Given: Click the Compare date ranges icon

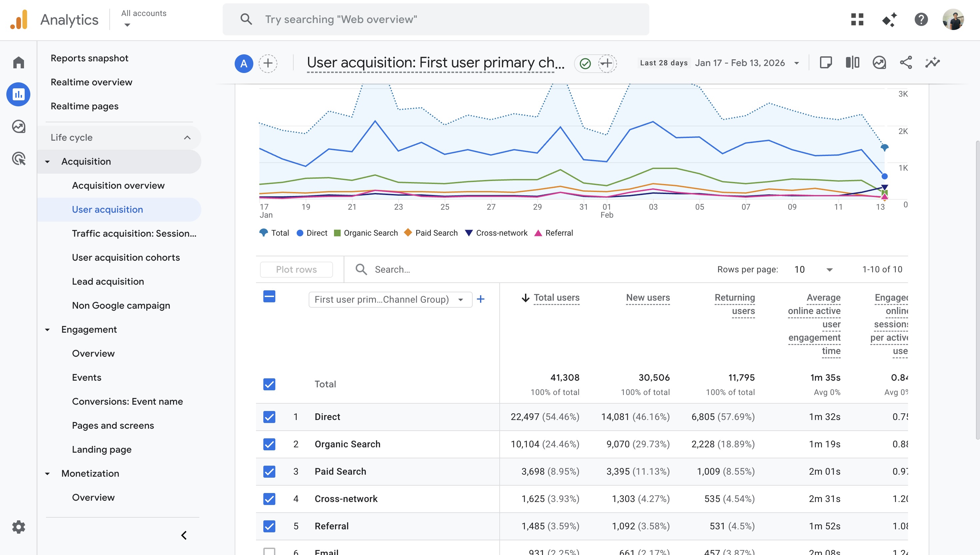Looking at the screenshot, I should (852, 63).
